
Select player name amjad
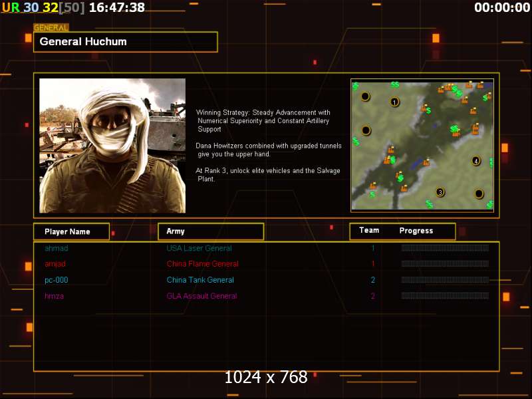click(55, 264)
